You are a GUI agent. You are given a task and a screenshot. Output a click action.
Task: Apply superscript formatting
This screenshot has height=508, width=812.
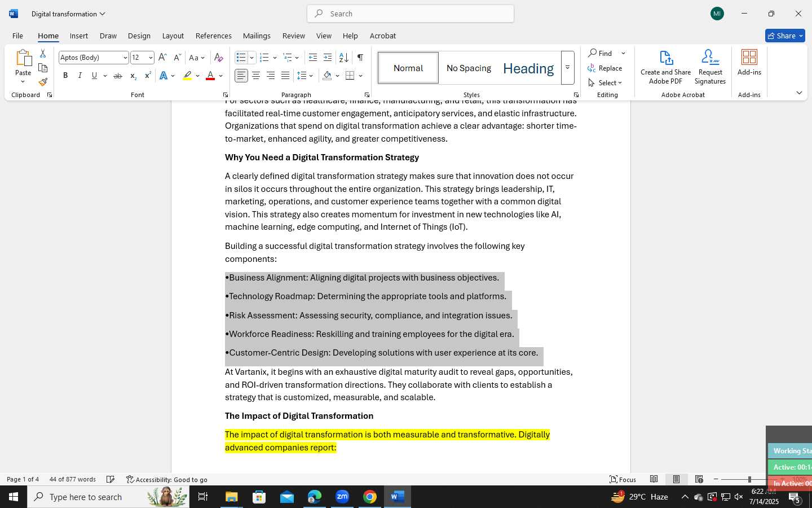(148, 76)
